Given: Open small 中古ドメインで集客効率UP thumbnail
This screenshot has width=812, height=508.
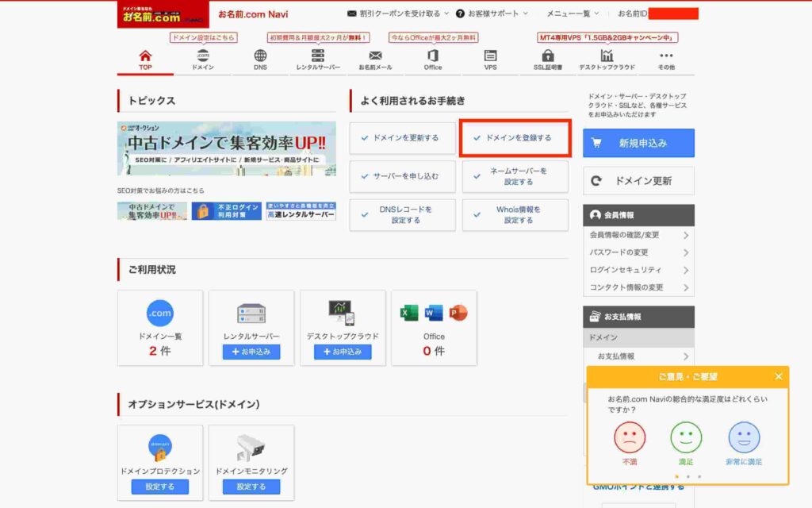Looking at the screenshot, I should 152,211.
